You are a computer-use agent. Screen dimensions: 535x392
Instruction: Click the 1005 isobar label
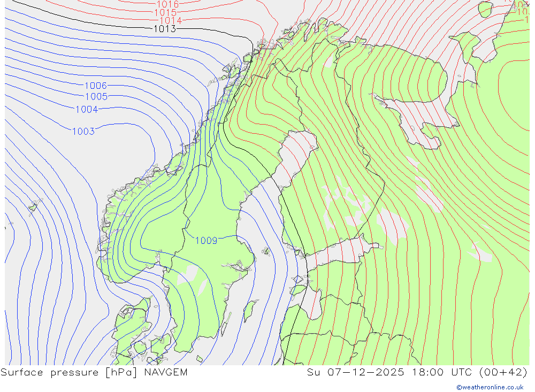(96, 97)
